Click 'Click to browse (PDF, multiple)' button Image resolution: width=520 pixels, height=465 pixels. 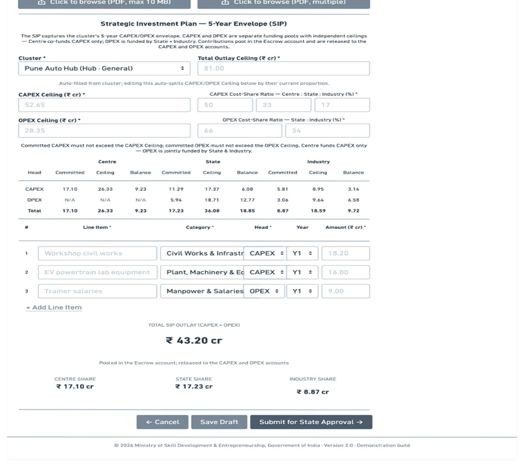pos(284,3)
